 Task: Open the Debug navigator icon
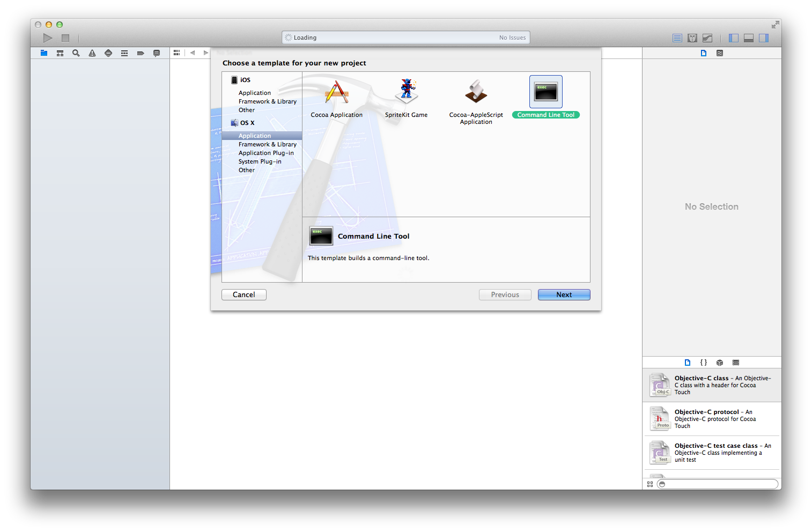[x=124, y=53]
